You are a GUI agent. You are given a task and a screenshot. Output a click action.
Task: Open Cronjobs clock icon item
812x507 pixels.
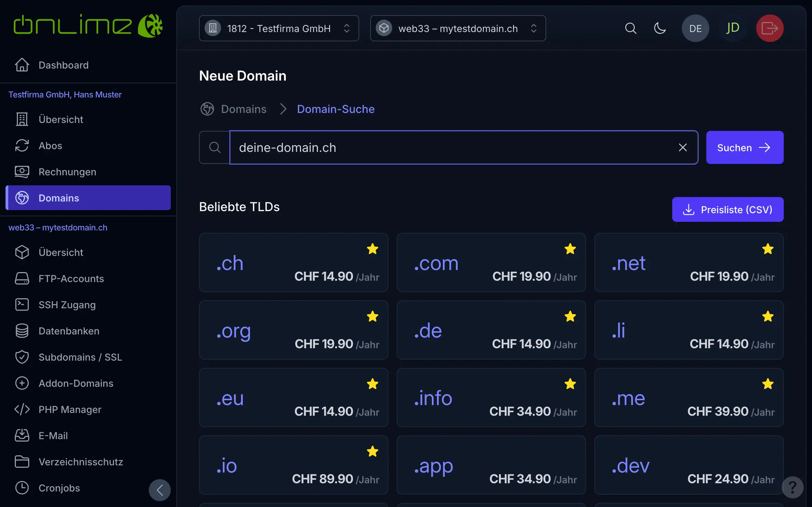pyautogui.click(x=22, y=488)
